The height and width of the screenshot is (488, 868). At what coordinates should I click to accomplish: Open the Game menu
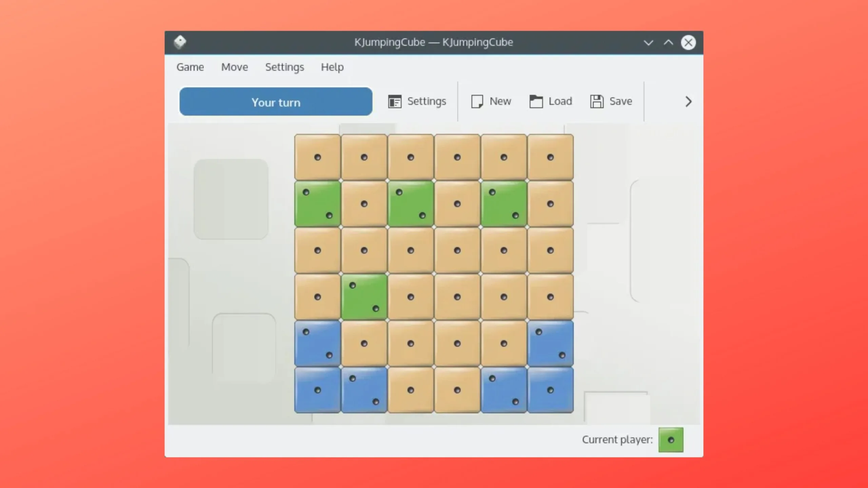190,67
